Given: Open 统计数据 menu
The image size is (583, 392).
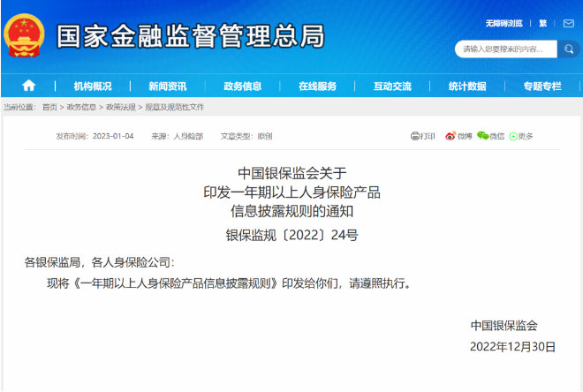Looking at the screenshot, I should (467, 87).
